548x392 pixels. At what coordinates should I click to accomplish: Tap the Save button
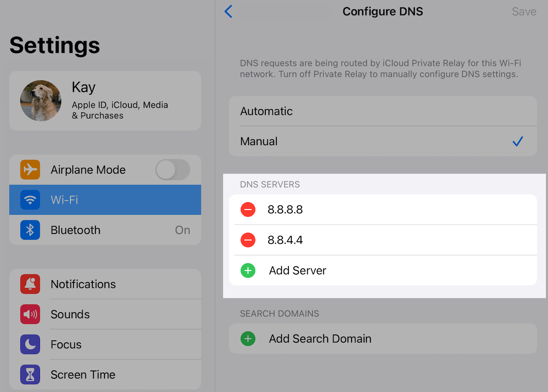pos(524,11)
